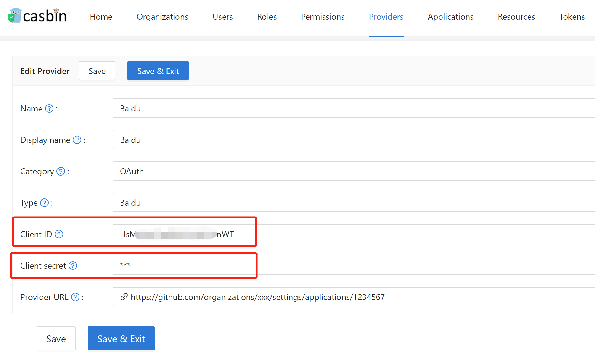Select the Client secret input field
The width and height of the screenshot is (595, 364).
pyautogui.click(x=184, y=265)
